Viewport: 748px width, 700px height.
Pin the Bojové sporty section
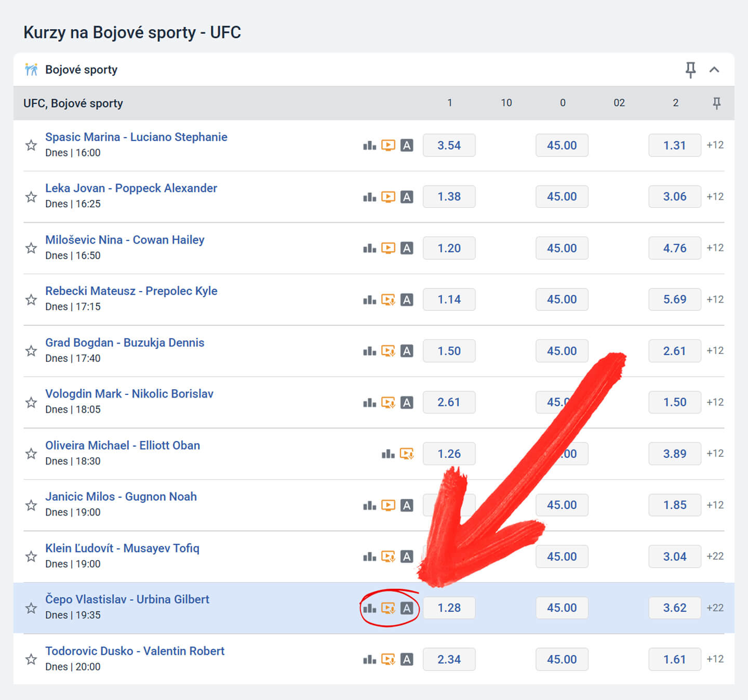[x=690, y=70]
